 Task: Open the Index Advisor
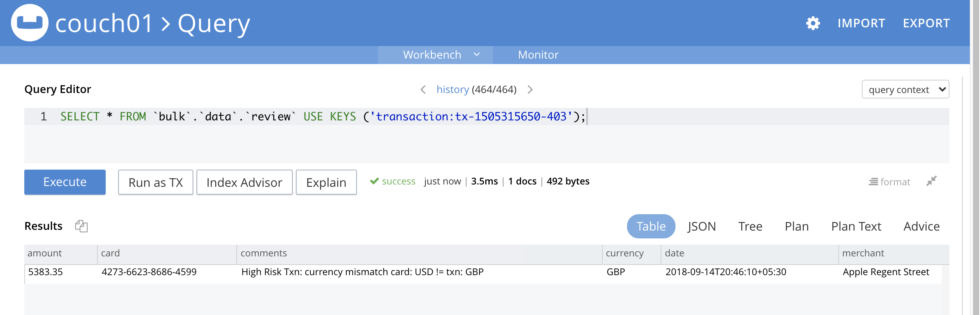click(244, 182)
